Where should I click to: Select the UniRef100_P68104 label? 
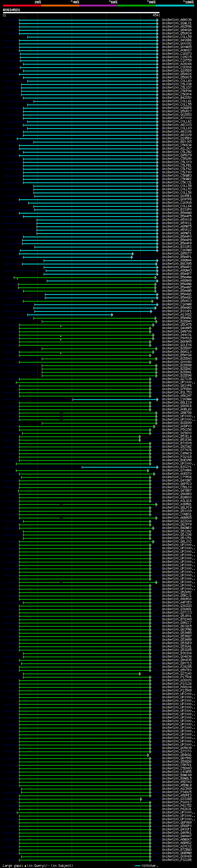(176, 687)
